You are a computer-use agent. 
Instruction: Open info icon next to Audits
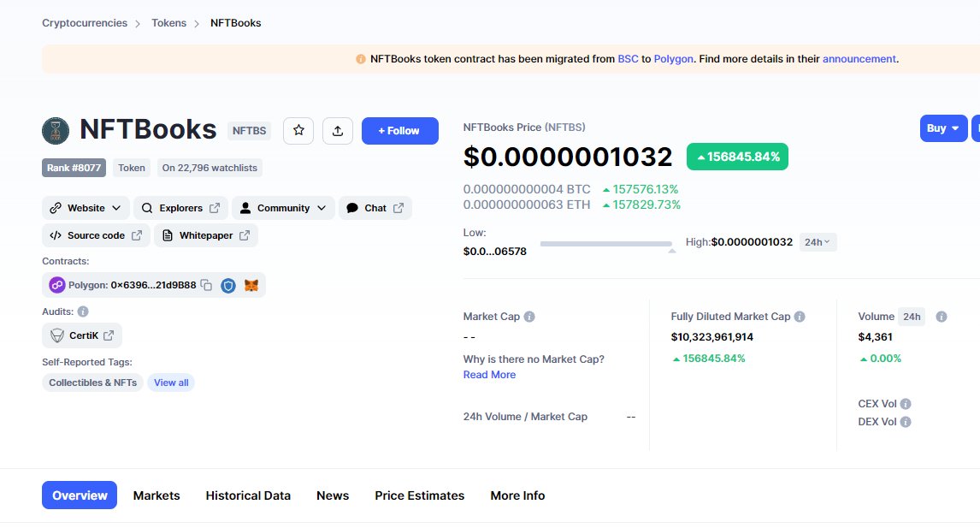pos(82,311)
